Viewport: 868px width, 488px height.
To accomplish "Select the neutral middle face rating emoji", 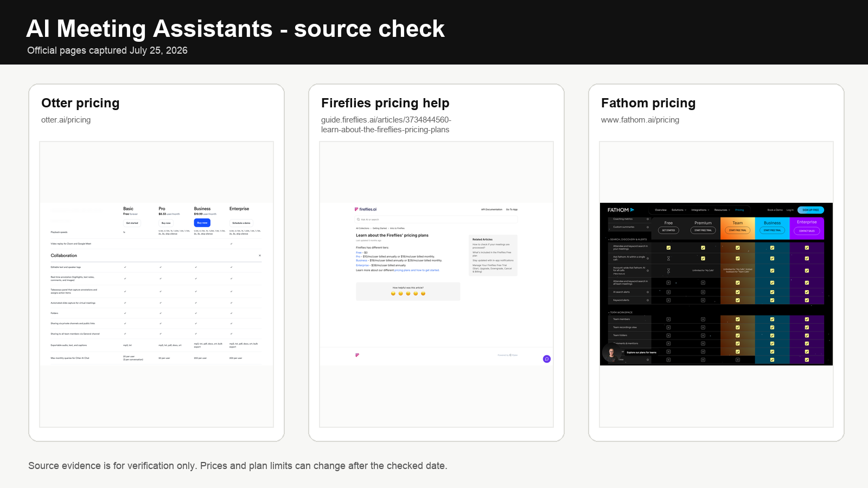I will (x=408, y=293).
